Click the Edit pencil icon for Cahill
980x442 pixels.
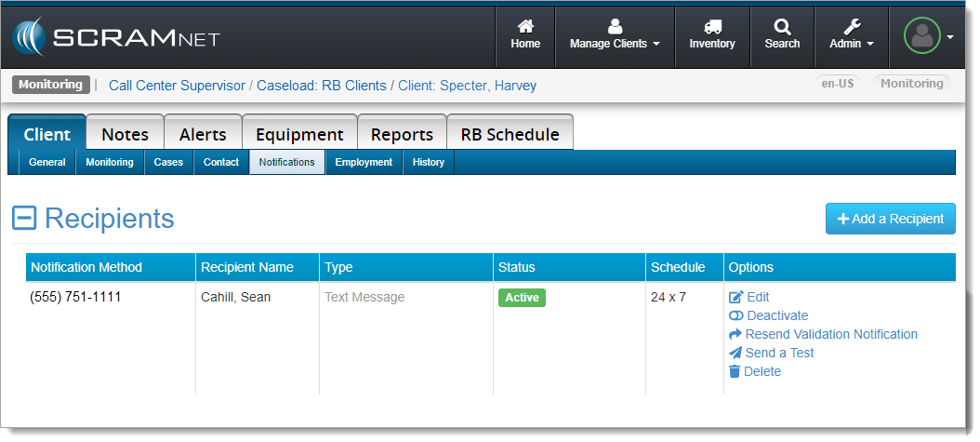736,297
